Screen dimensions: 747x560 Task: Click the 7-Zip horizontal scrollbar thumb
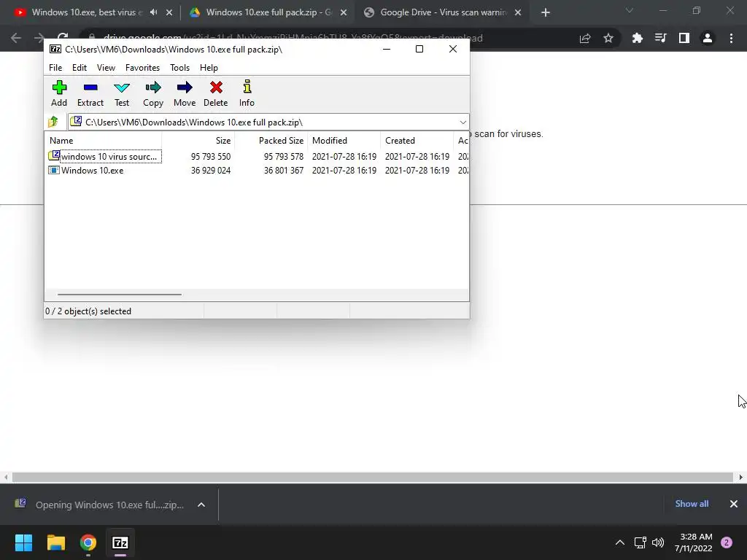[x=119, y=295]
